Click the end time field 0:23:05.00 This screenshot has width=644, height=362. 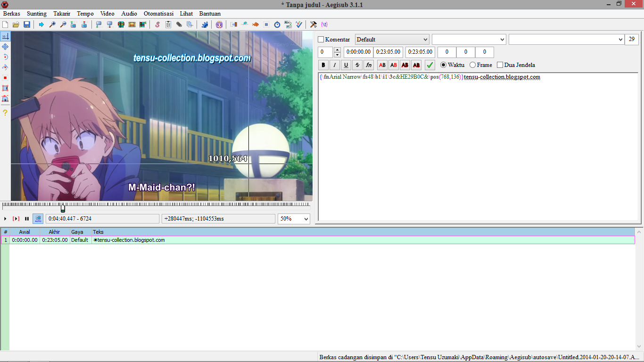(x=388, y=52)
